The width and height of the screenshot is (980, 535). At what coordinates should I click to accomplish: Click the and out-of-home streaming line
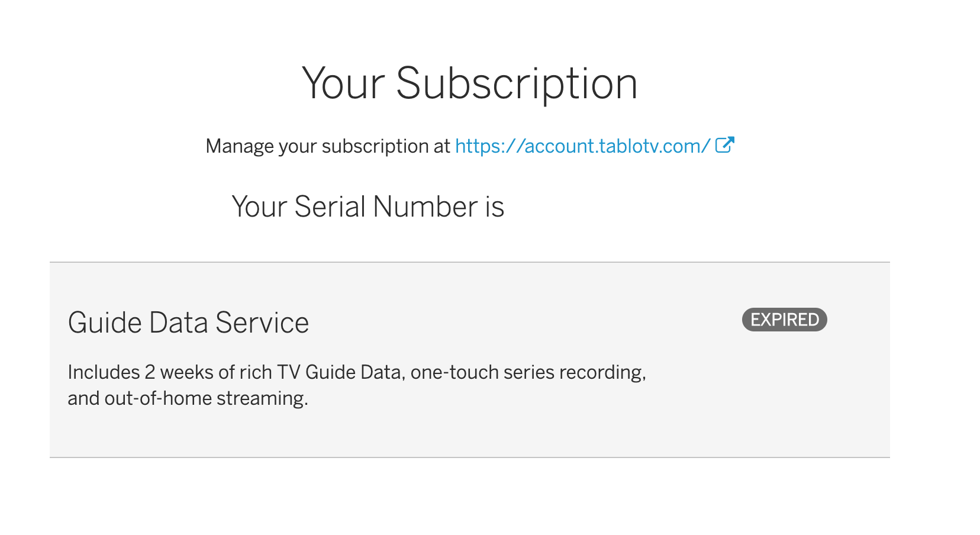[188, 398]
